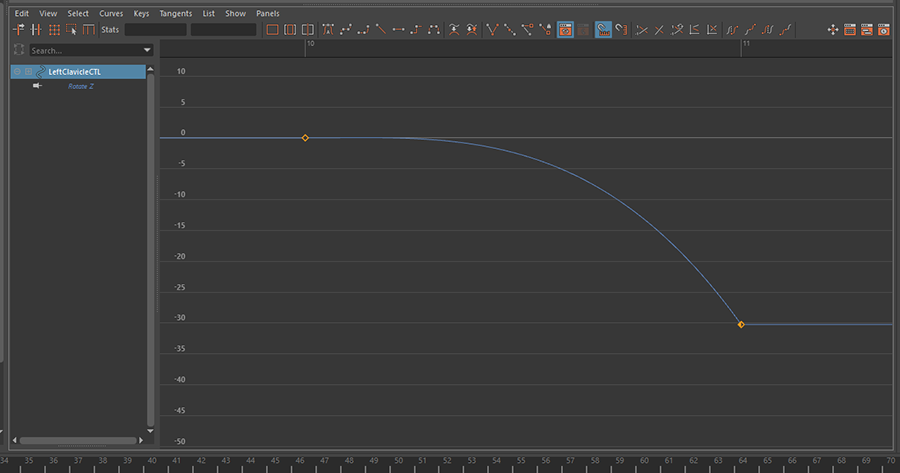Apply Linear tangents from the toolbar
Screen dimensions: 900x473
381,30
